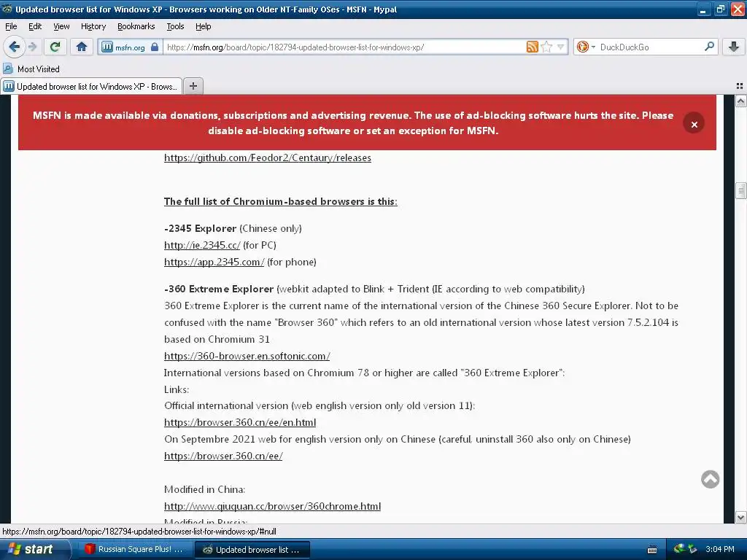The width and height of the screenshot is (747, 560).
Task: Bookmark this page with star
Action: pos(546,47)
